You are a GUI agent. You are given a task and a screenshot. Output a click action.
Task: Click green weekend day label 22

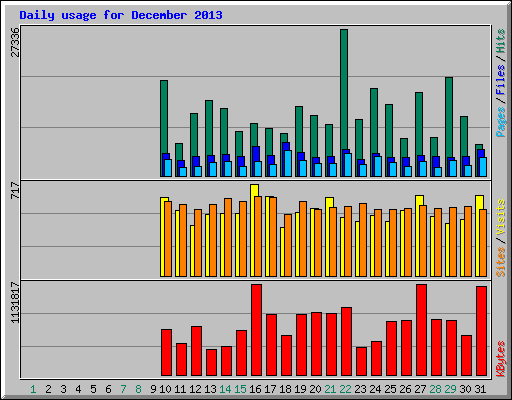[345, 389]
